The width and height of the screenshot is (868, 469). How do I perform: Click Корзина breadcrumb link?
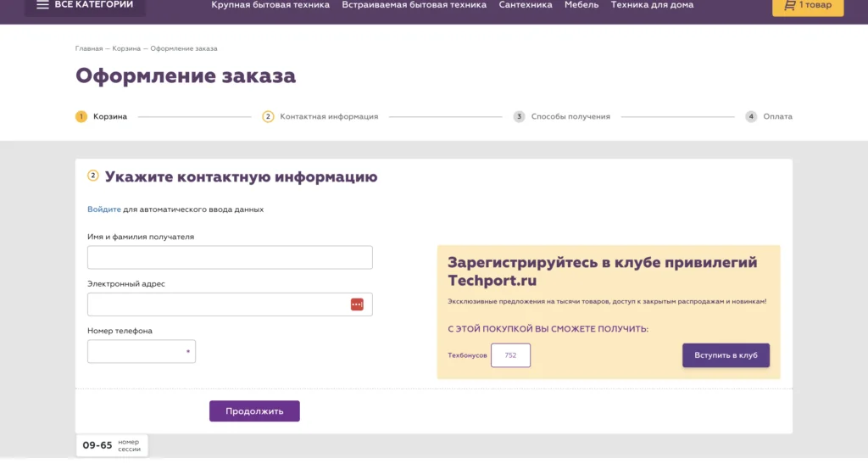pos(126,48)
